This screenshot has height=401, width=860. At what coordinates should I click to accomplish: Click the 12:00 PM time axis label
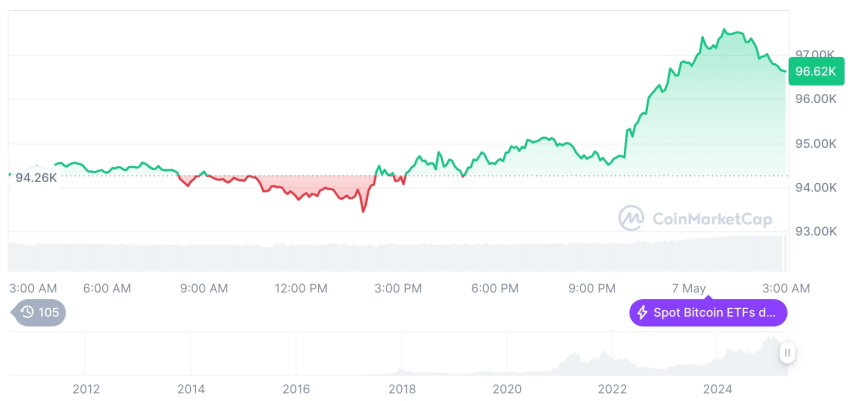click(301, 288)
